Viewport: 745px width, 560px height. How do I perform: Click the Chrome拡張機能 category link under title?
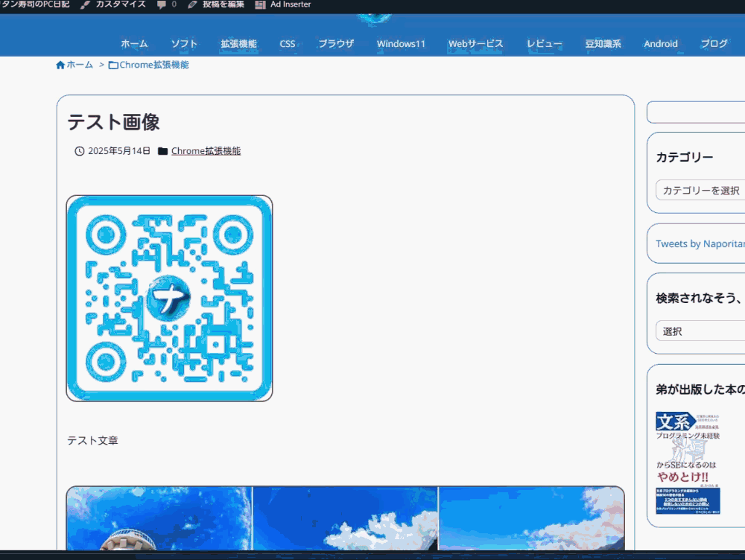tap(206, 151)
